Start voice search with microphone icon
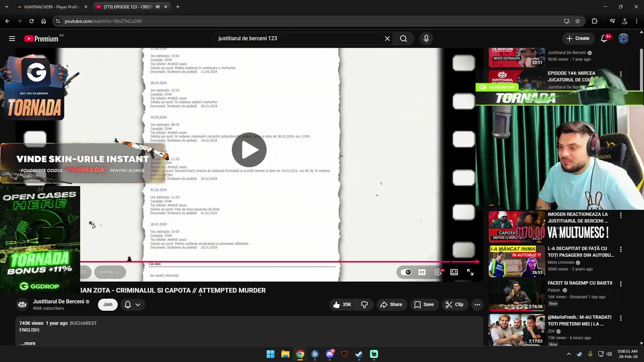644x362 pixels. [426, 38]
